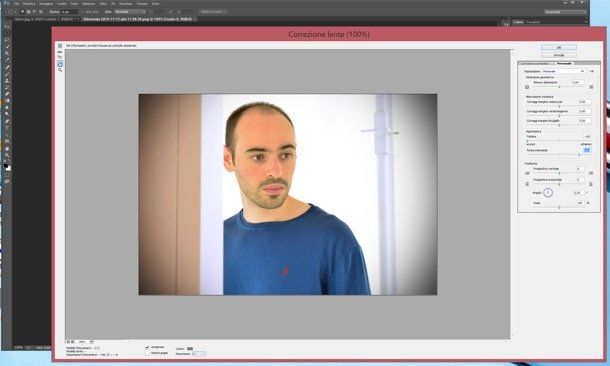Click the barrel distortion icon left of slider

coord(527,87)
